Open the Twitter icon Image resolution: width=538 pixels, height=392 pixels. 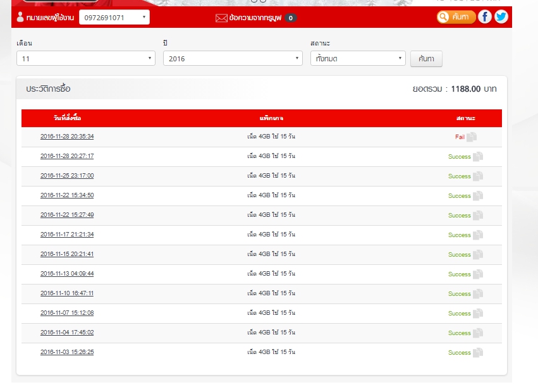(501, 17)
